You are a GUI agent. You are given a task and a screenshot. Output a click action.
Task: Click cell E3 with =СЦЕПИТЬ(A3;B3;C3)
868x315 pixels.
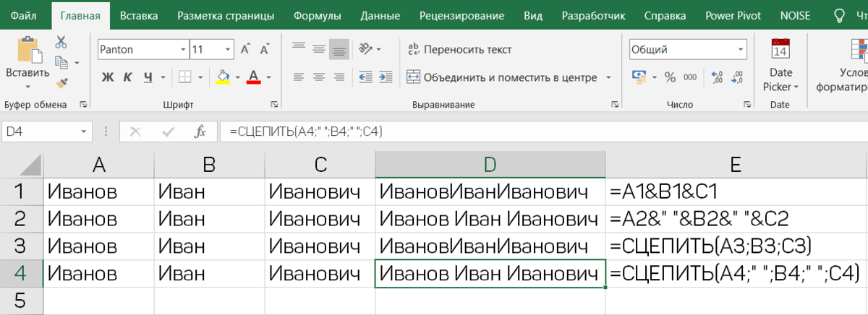(x=737, y=246)
